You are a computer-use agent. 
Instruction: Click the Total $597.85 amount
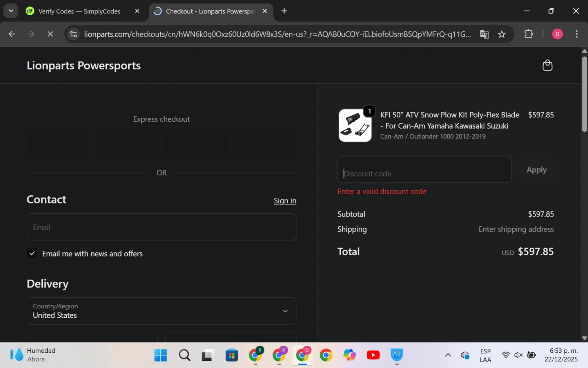pos(535,251)
